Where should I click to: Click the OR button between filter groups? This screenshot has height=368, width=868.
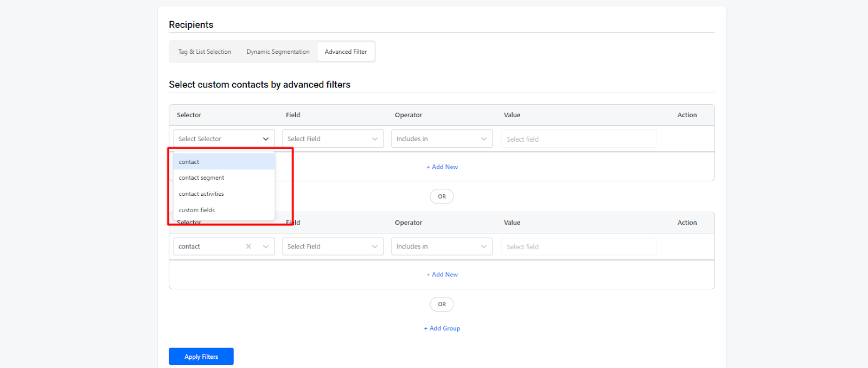[x=442, y=196]
